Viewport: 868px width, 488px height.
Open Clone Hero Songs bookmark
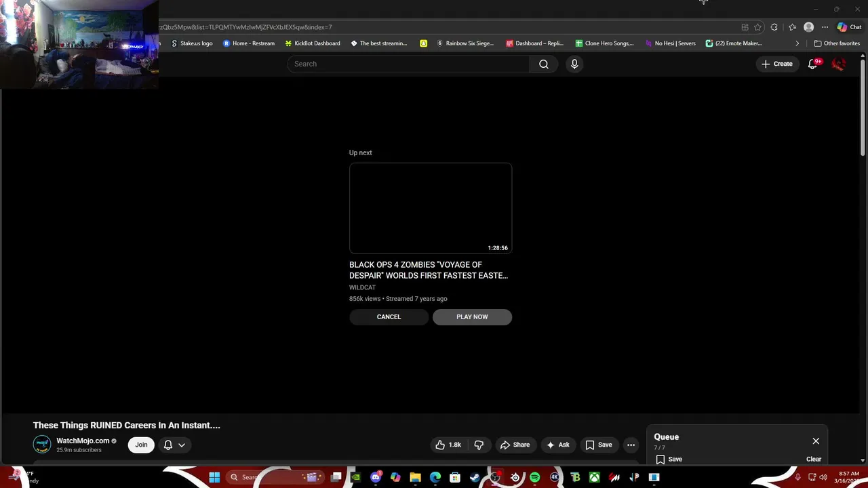click(x=604, y=43)
